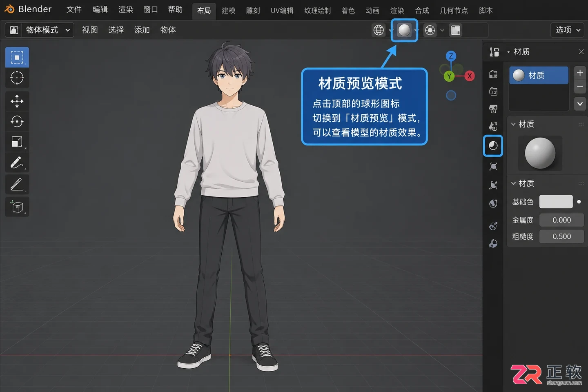Click the green Y axis on the gizmo

(449, 76)
